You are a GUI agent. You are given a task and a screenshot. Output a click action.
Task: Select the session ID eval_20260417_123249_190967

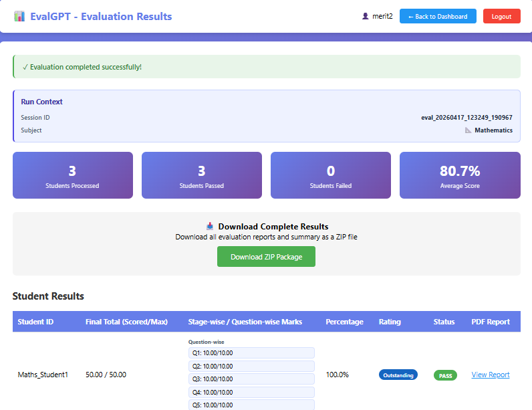[x=467, y=118]
